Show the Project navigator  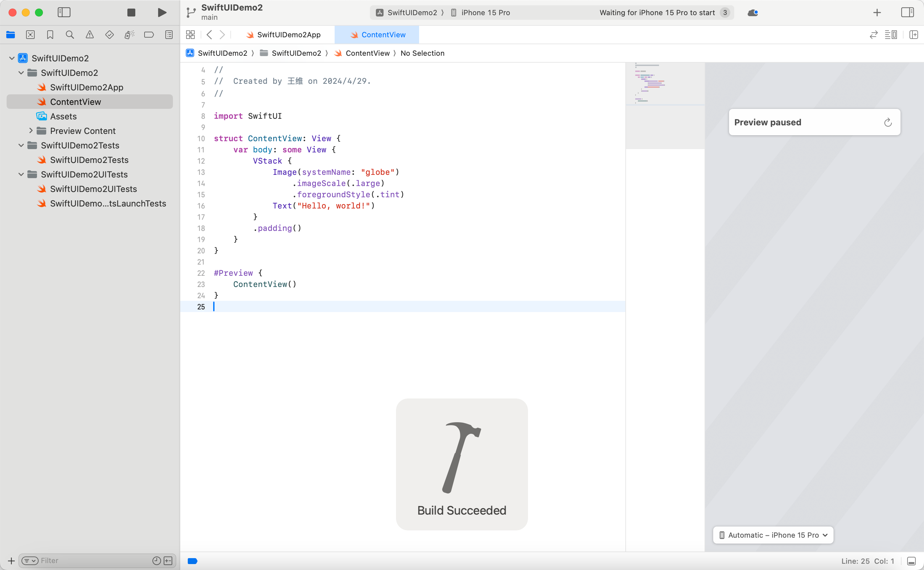(11, 35)
